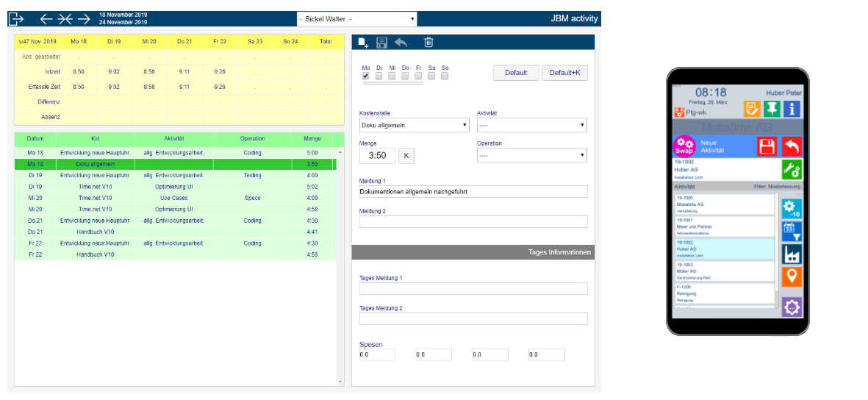Tap the red save icon on phone
The image size is (868, 400).
(767, 146)
